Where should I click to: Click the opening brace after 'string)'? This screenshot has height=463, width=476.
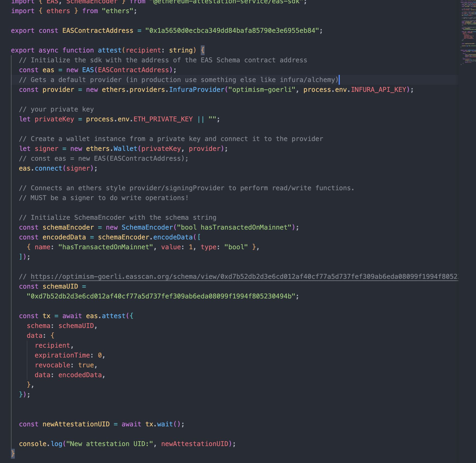coord(202,50)
